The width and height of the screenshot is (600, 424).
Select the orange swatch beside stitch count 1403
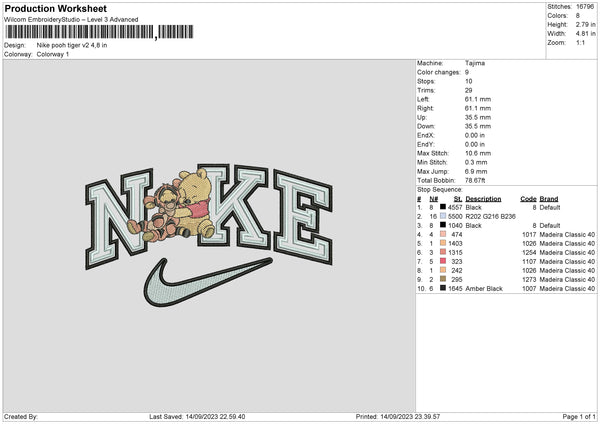tap(443, 243)
